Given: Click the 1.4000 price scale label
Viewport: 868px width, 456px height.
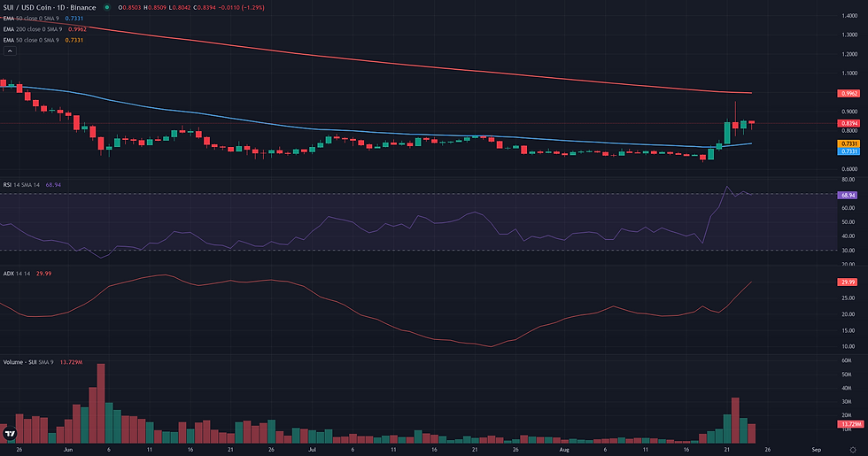Looking at the screenshot, I should (849, 16).
